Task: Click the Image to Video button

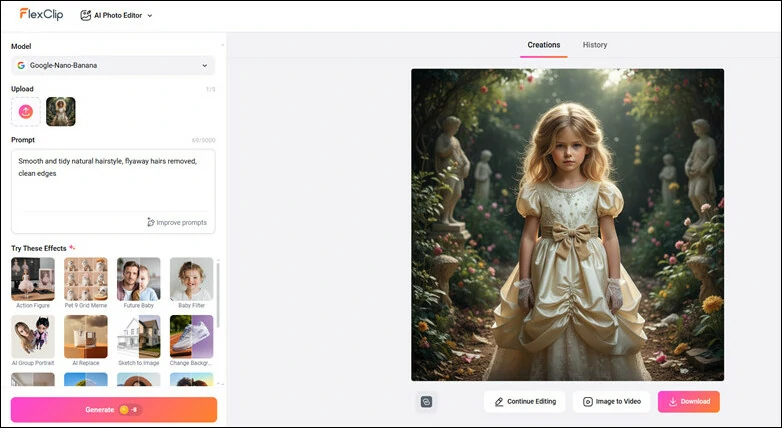Action: (x=611, y=402)
